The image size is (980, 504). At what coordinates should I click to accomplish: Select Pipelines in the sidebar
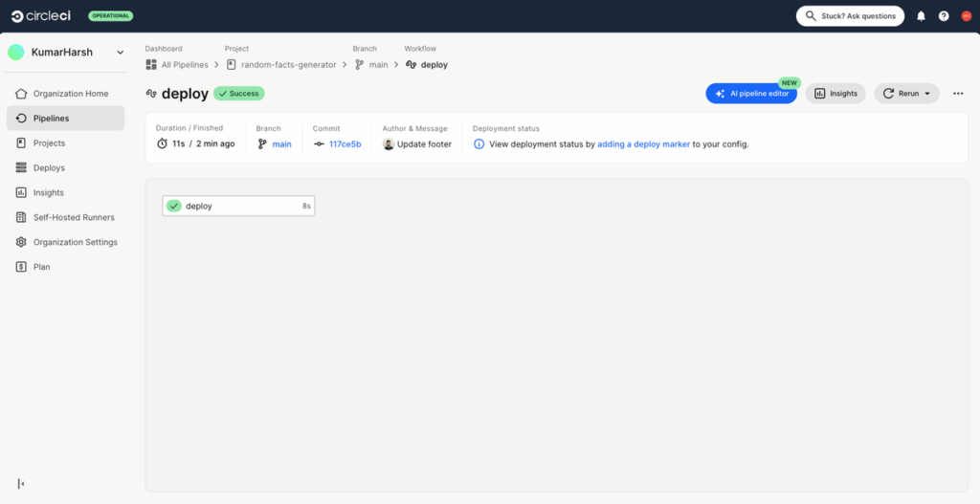pos(66,118)
